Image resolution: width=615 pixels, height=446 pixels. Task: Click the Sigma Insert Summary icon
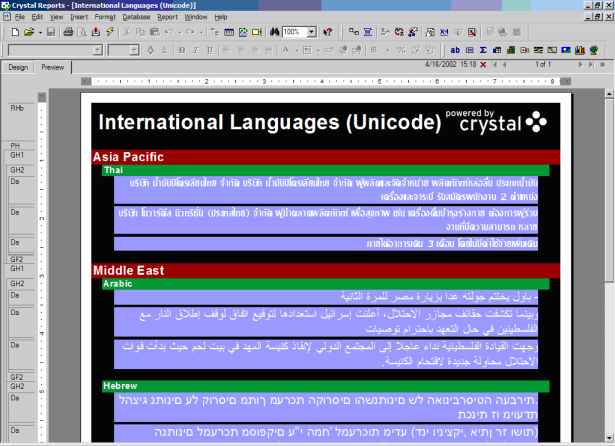coord(483,50)
